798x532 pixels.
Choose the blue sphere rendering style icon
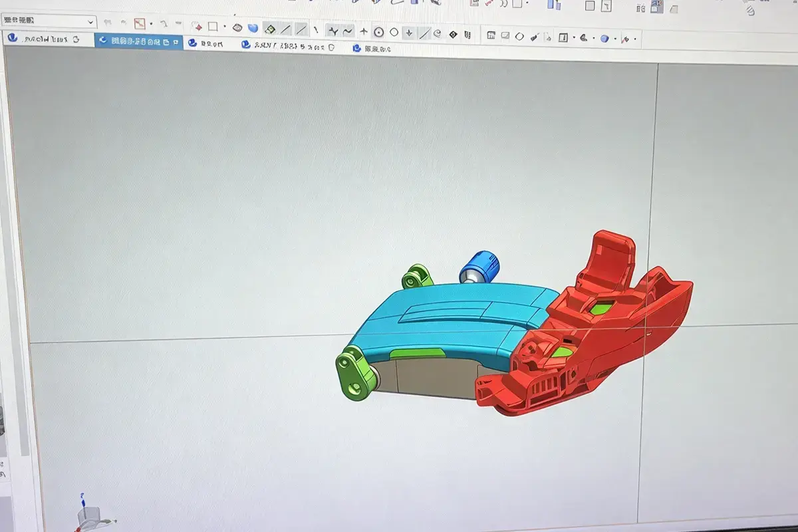[x=604, y=39]
